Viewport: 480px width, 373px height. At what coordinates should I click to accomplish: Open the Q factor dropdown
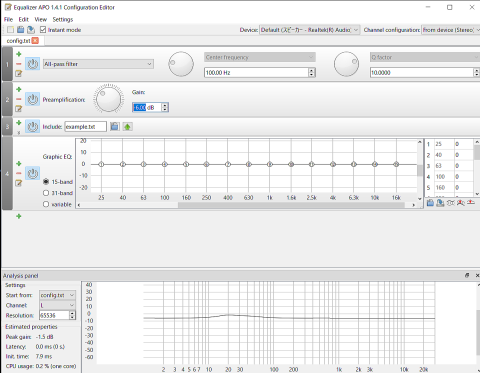coord(425,57)
